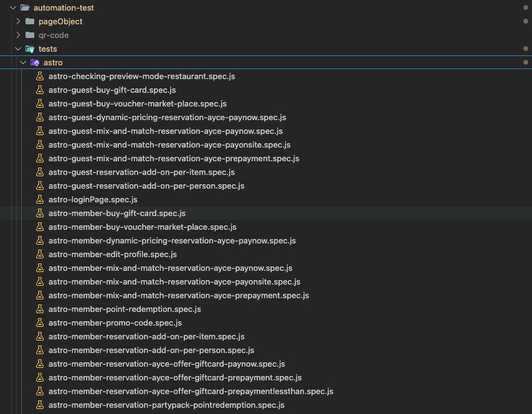This screenshot has height=414, width=532.
Task: Select astro-member-reservation-partypack-pointredemption.spec.js
Action: click(x=166, y=405)
